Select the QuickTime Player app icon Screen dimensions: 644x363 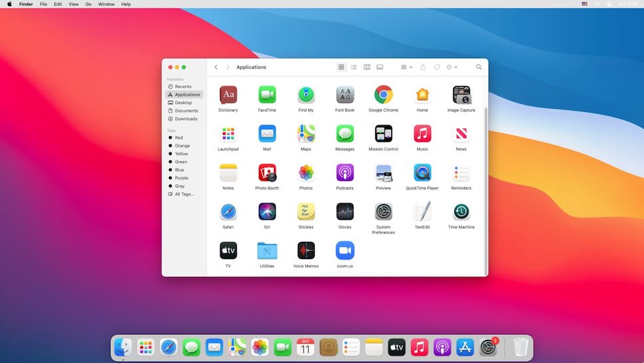(422, 173)
